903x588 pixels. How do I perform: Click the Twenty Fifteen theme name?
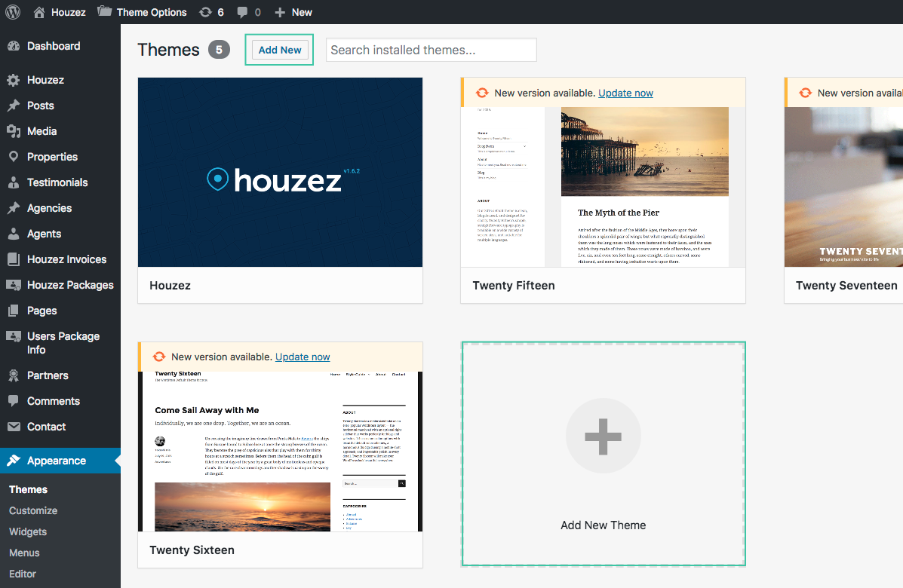coord(513,286)
